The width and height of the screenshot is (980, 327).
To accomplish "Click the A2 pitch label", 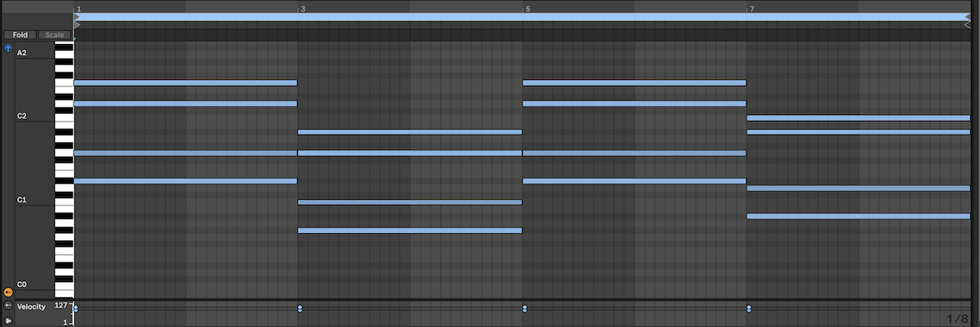I will [x=22, y=53].
